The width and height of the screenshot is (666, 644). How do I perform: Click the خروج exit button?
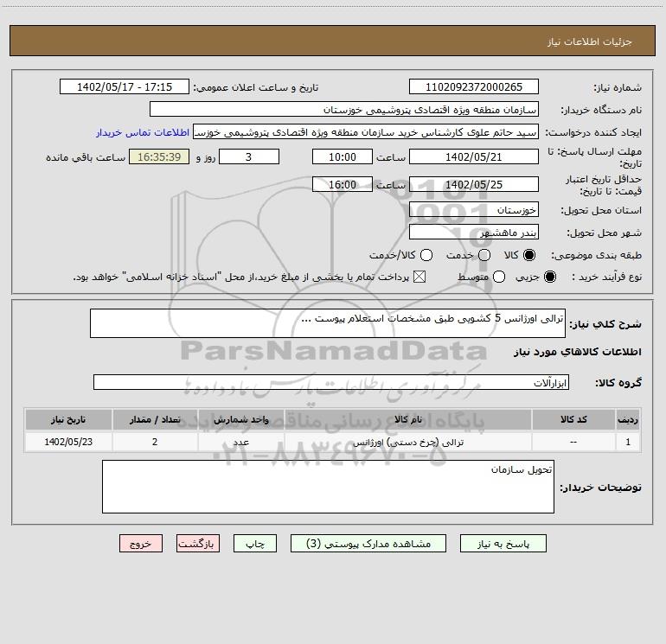click(141, 544)
